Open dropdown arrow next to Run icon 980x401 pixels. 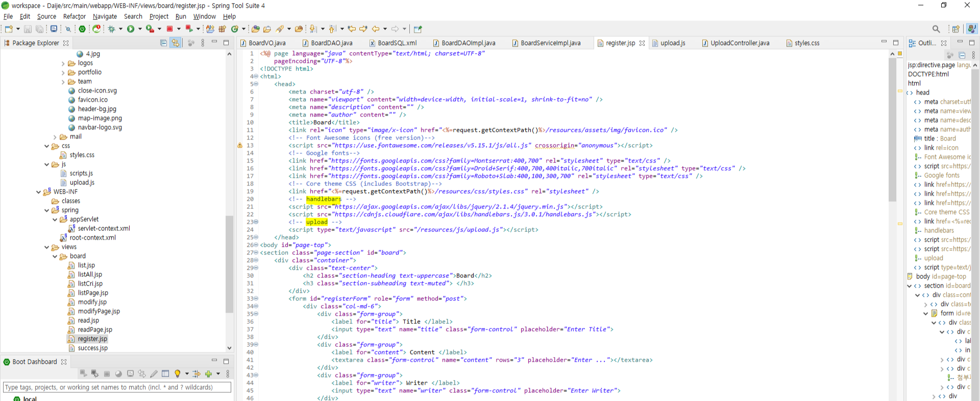pos(140,29)
